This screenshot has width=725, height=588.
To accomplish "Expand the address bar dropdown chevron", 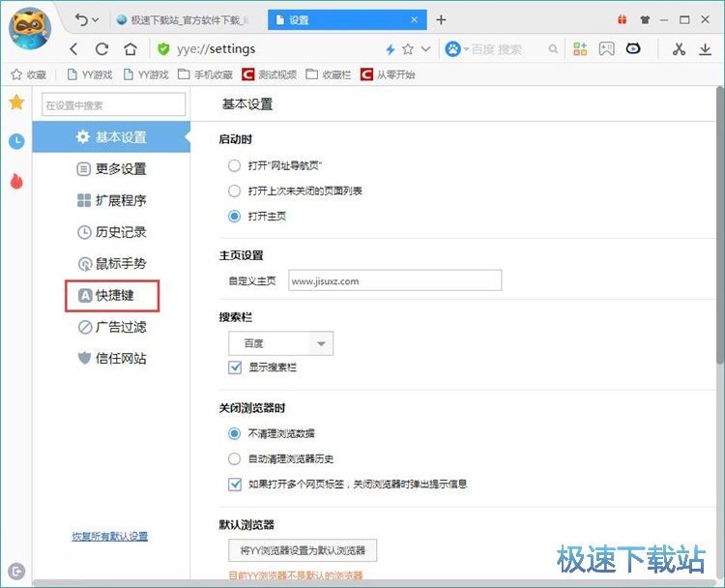I will click(426, 49).
